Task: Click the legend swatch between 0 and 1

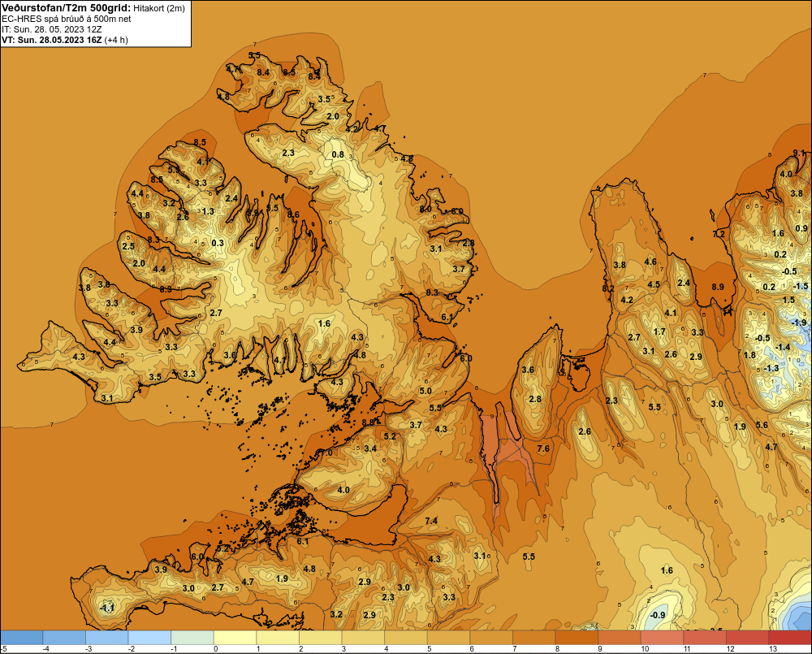Action: pyautogui.click(x=235, y=637)
